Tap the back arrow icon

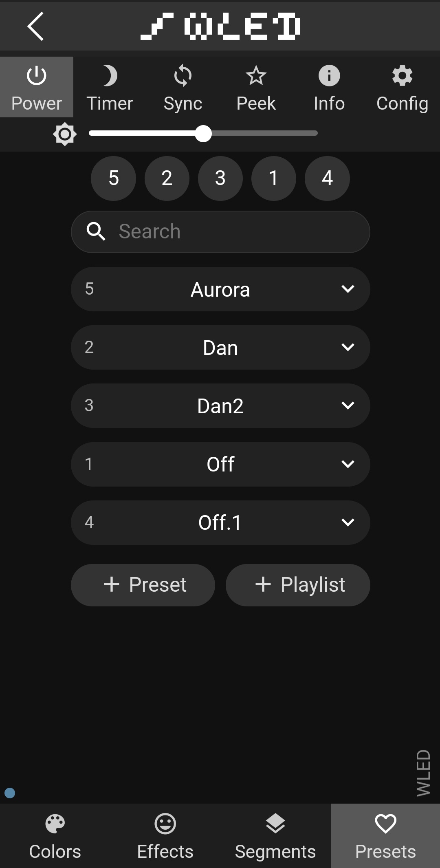(35, 26)
